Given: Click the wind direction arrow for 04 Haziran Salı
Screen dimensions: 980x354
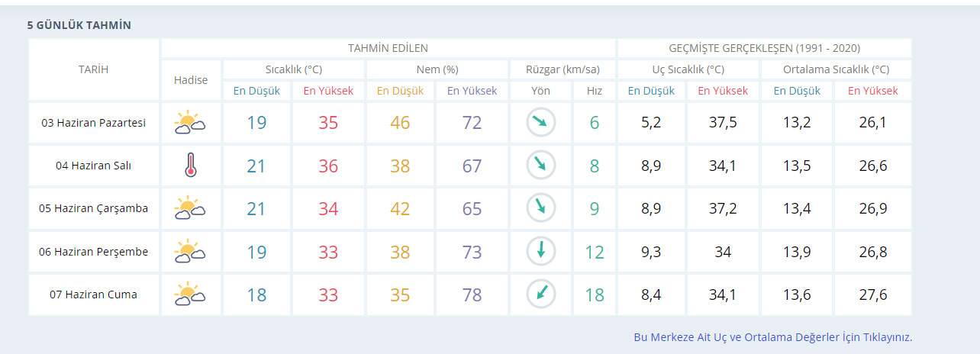Looking at the screenshot, I should tap(540, 166).
